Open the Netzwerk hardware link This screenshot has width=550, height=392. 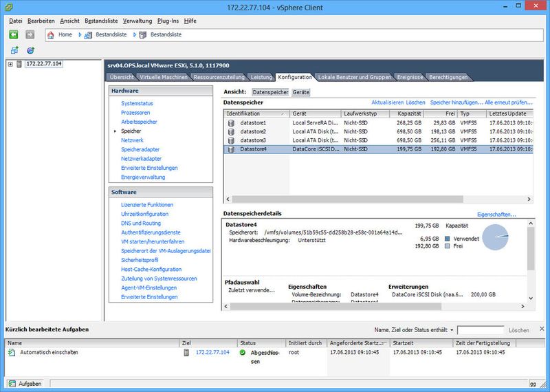132,140
